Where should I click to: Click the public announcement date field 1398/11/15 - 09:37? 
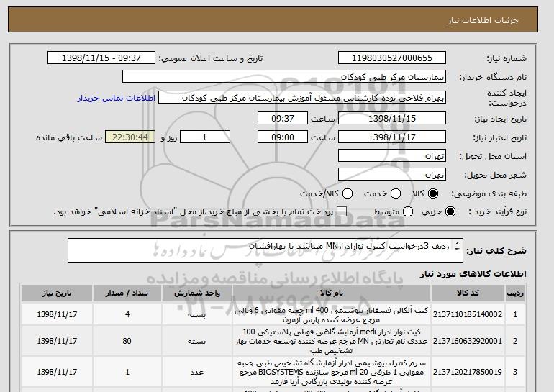(101, 58)
